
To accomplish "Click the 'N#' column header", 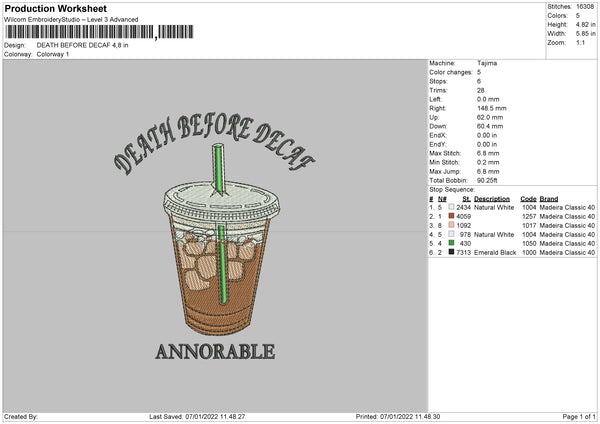I will coord(442,199).
